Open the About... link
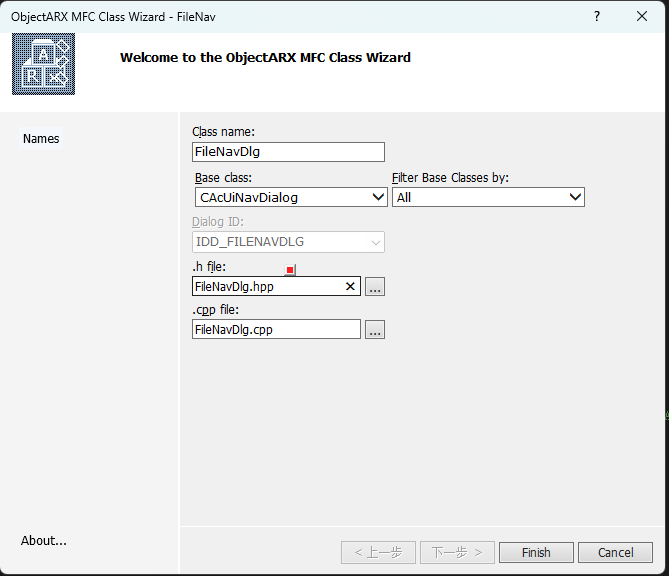 tap(44, 541)
